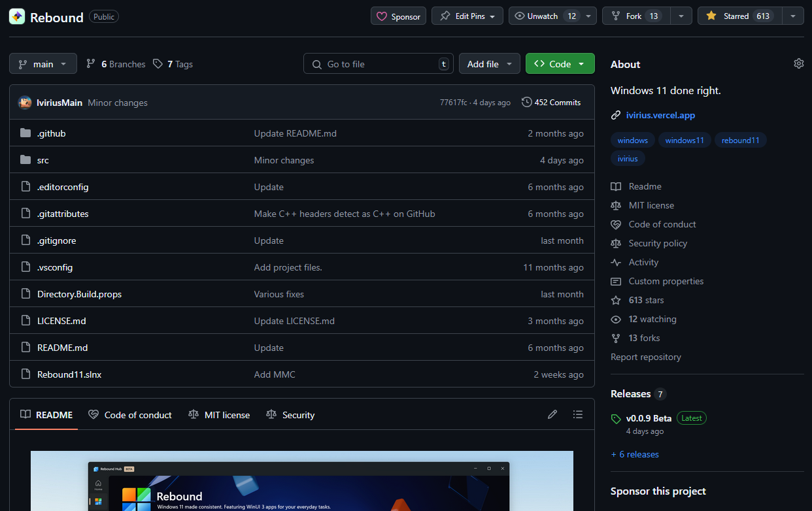
Task: Focus the Go to file search field
Action: [379, 63]
